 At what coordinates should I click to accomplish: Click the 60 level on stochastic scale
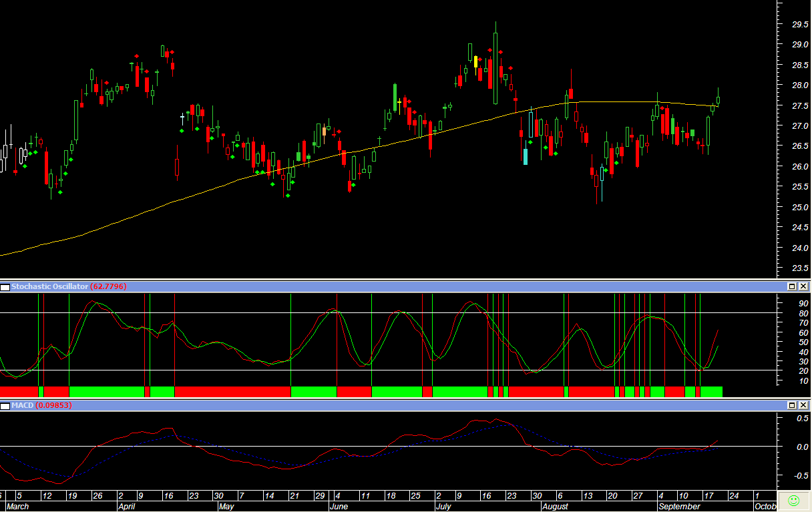803,332
